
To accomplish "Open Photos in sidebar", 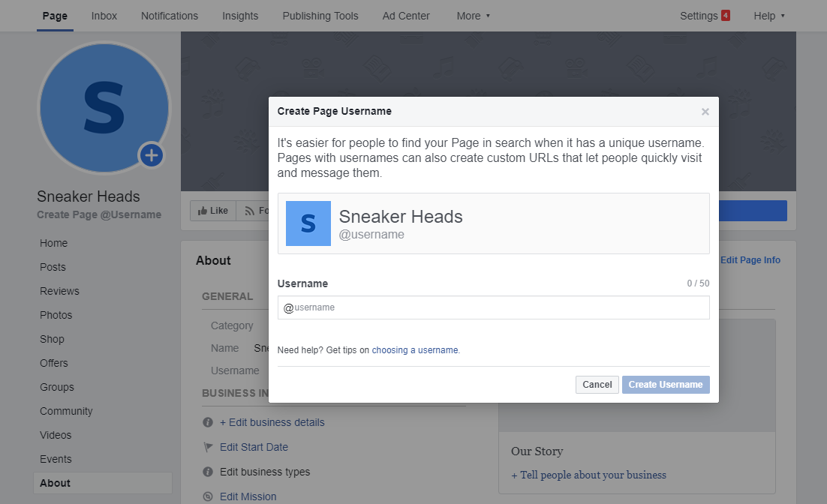I will (56, 315).
